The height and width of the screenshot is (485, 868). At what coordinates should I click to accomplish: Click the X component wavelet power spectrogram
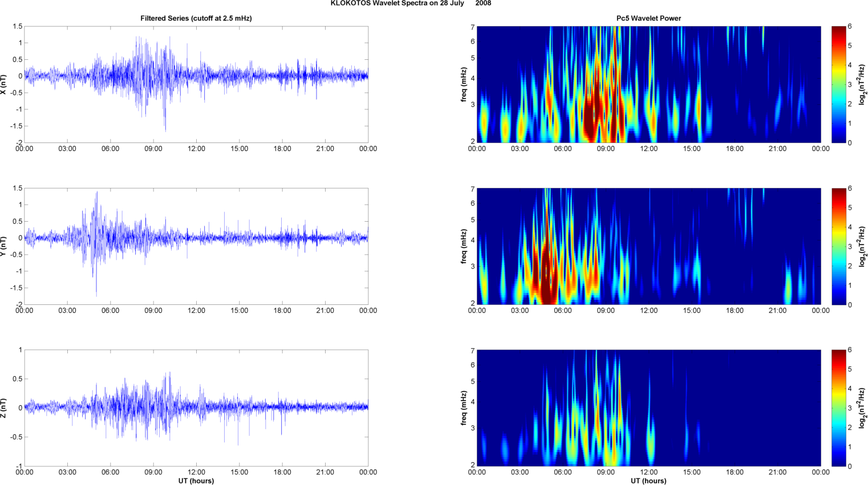coord(648,84)
